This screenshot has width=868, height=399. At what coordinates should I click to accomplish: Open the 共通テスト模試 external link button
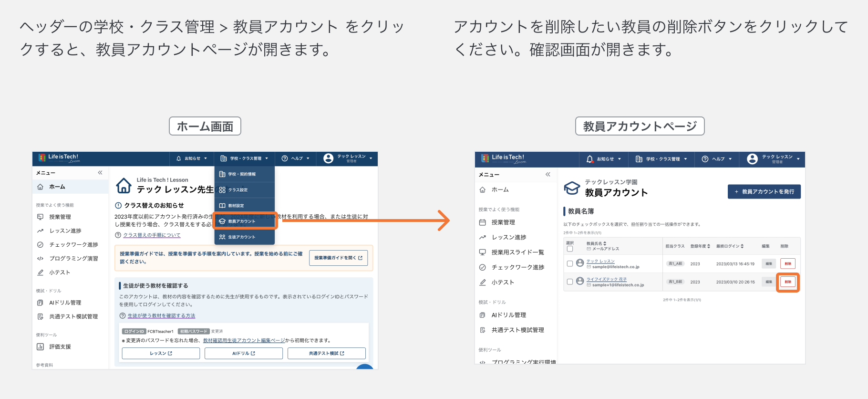(x=327, y=353)
